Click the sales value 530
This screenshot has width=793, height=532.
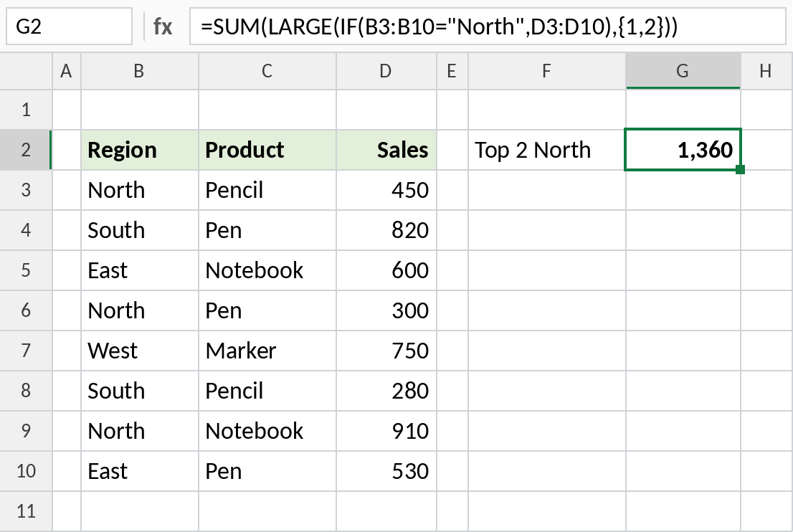pyautogui.click(x=386, y=471)
